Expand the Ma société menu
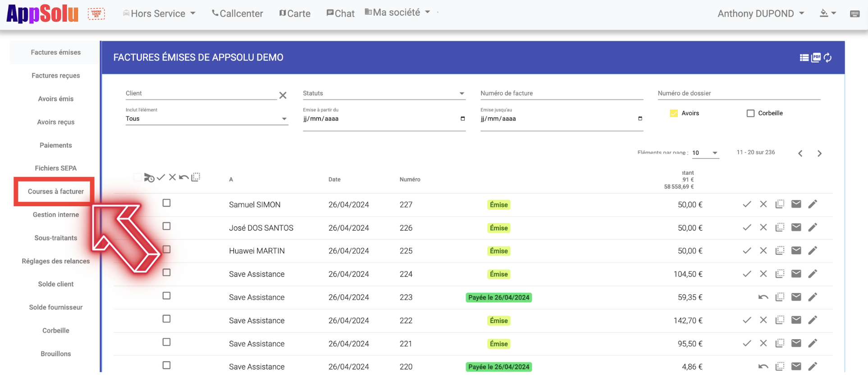 coord(397,13)
